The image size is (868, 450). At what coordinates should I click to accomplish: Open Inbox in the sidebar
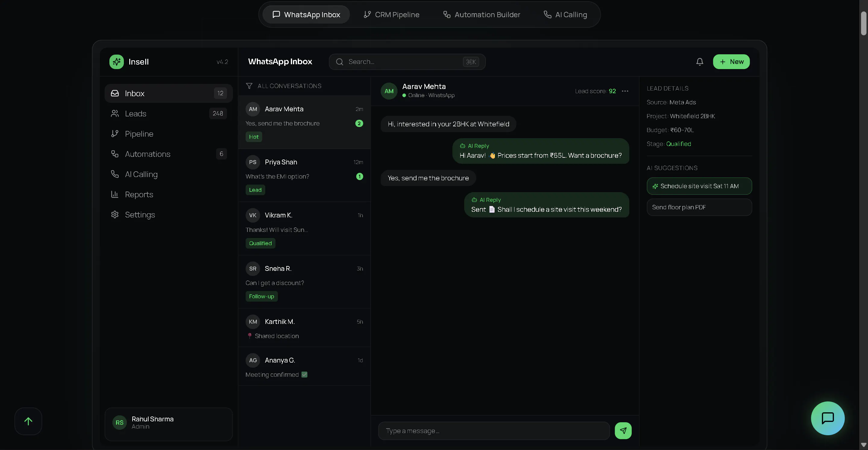tap(168, 93)
